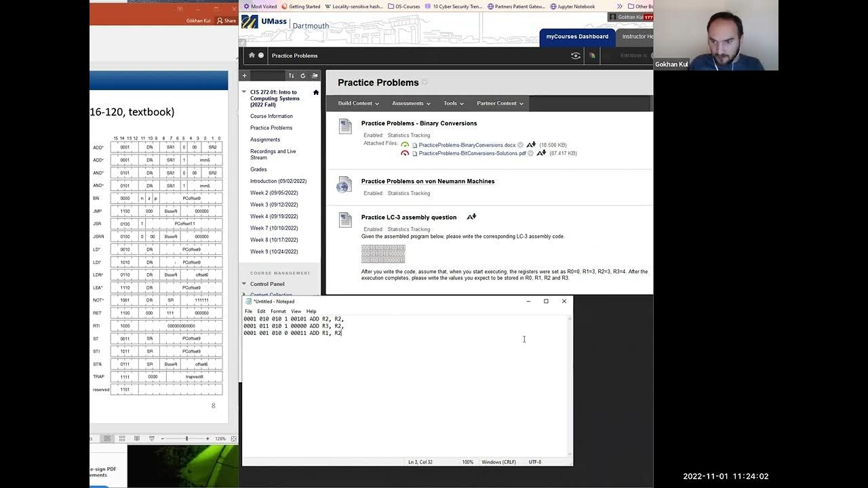Download alternative formats for BinaryConversions.docx
The width and height of the screenshot is (868, 488).
pyautogui.click(x=531, y=144)
